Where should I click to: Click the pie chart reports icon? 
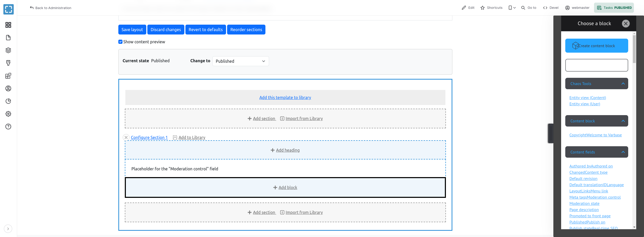pos(8,101)
